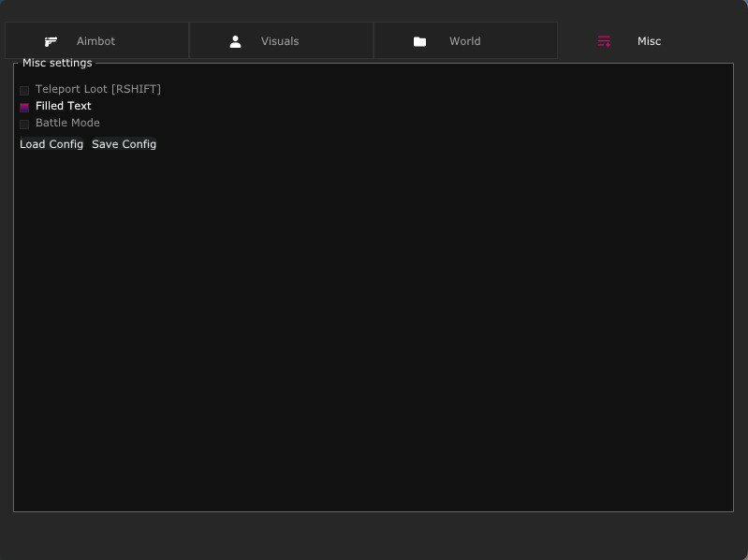Switch to the Aimbot tab label
The image size is (748, 560).
pos(95,41)
